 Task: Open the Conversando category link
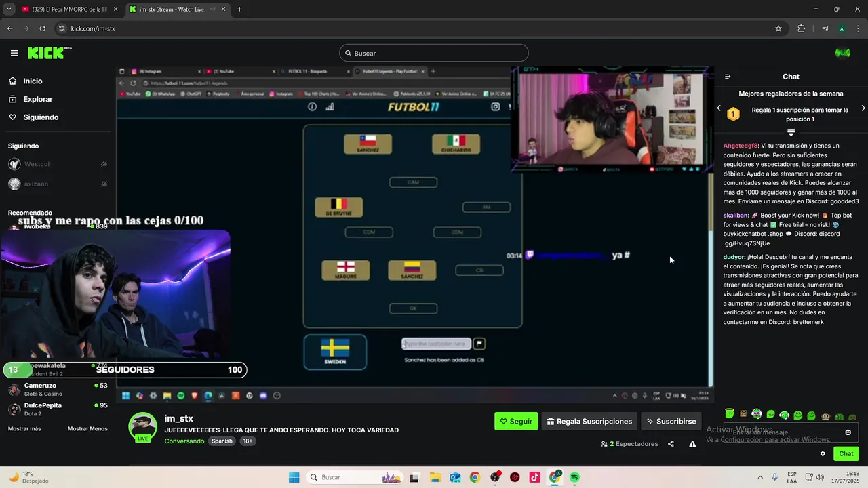coord(184,441)
